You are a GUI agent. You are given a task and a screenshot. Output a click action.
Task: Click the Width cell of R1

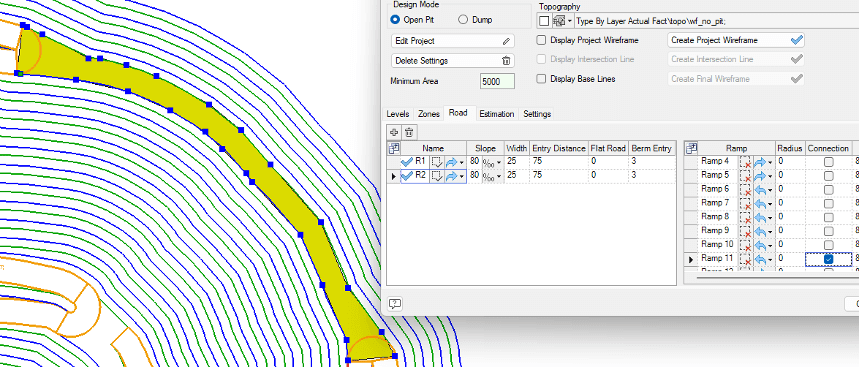tap(517, 162)
